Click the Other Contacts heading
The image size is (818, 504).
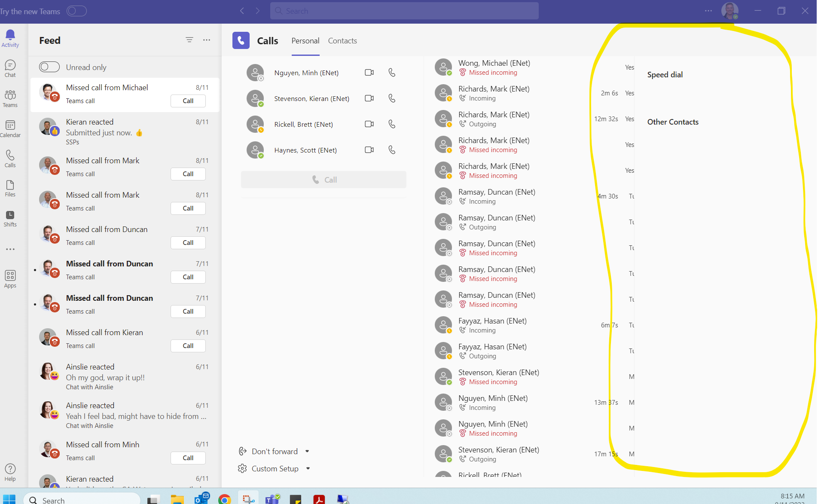[x=673, y=122]
